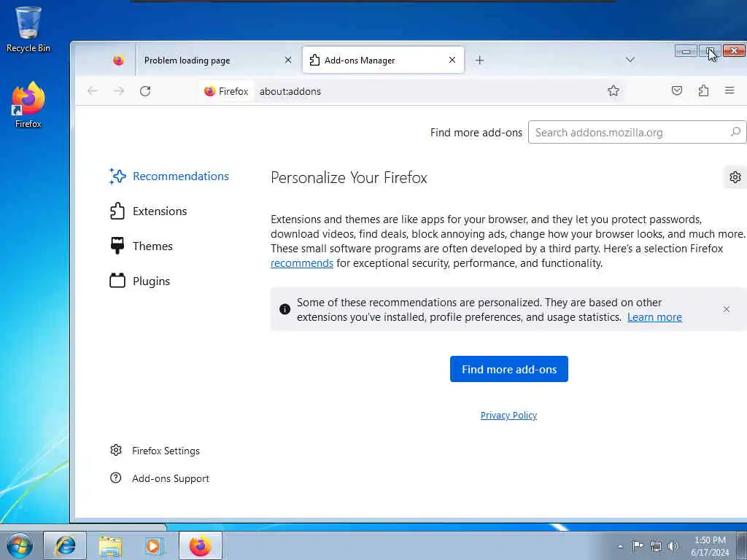Click the pinned Firefox view tab icon

coord(119,61)
